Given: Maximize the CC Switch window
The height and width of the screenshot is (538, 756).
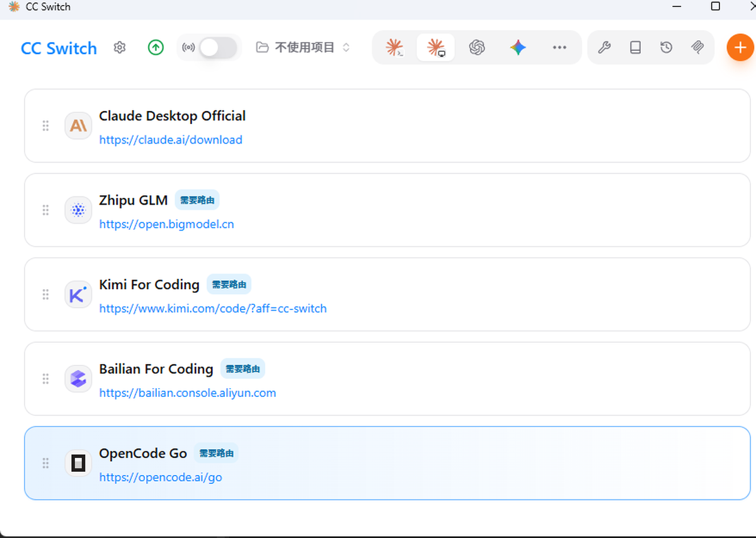Looking at the screenshot, I should [715, 6].
